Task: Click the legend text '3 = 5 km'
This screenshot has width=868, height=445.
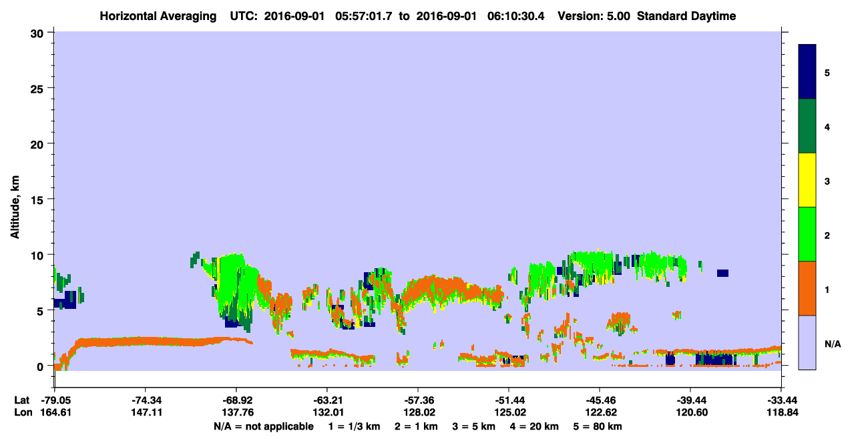Action: 474,426
